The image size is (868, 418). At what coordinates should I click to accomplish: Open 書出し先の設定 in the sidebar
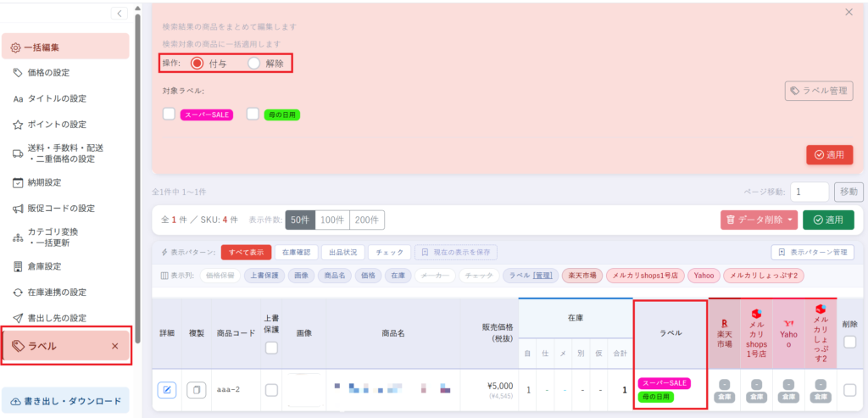point(49,318)
